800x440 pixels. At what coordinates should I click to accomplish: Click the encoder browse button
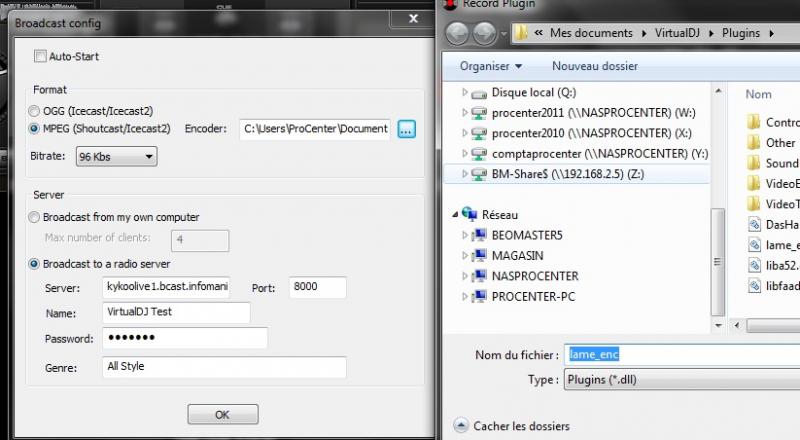(406, 129)
